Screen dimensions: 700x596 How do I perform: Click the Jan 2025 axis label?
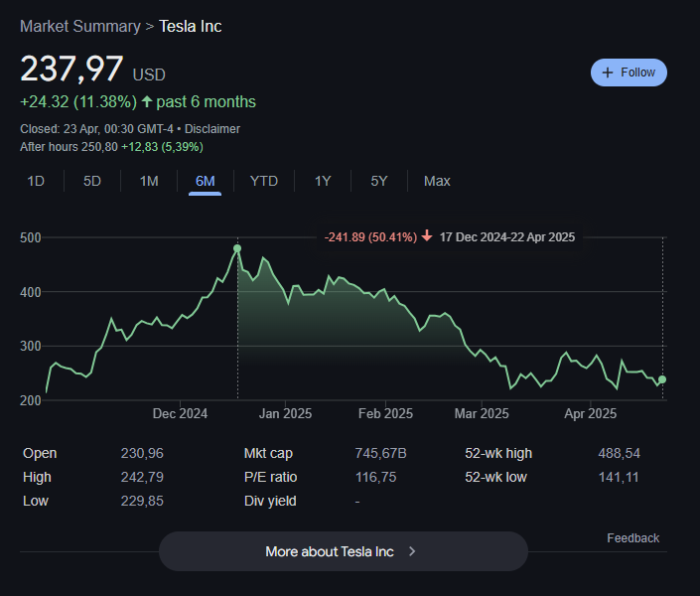(x=285, y=413)
